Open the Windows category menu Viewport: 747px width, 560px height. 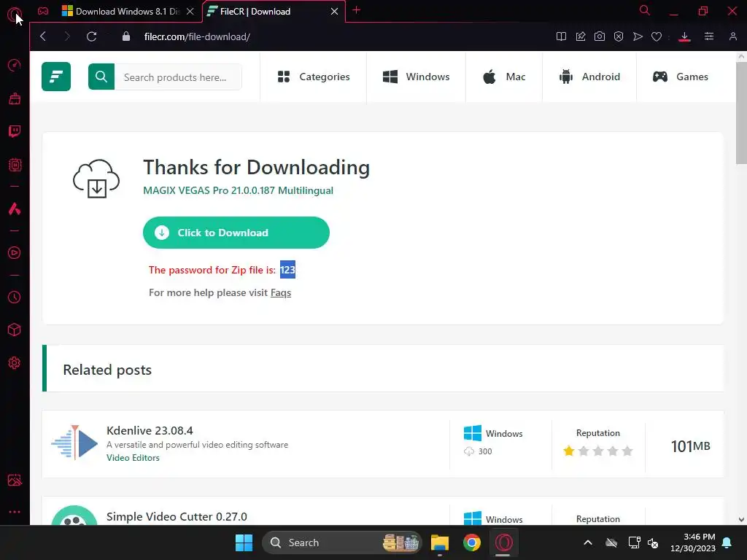[416, 77]
